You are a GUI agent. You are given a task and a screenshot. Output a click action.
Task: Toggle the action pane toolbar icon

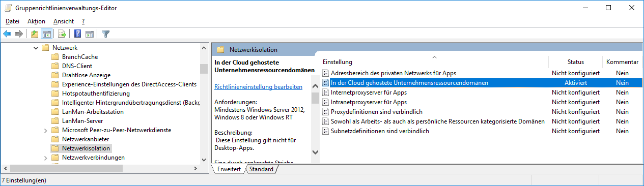pos(90,34)
